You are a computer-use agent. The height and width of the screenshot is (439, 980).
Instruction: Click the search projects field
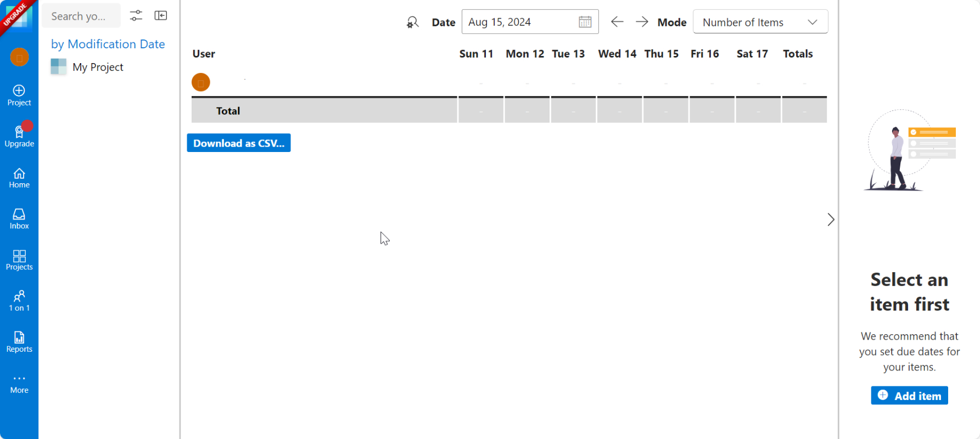click(x=81, y=16)
